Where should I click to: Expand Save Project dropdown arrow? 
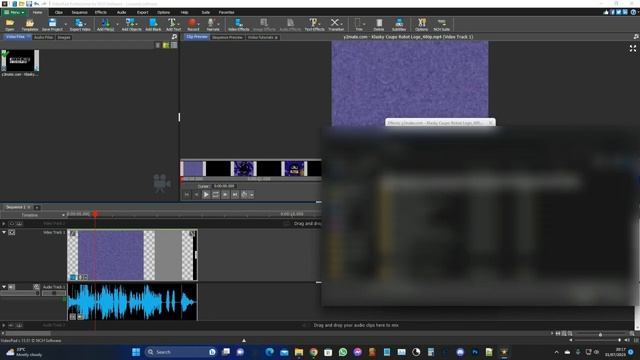click(x=65, y=24)
